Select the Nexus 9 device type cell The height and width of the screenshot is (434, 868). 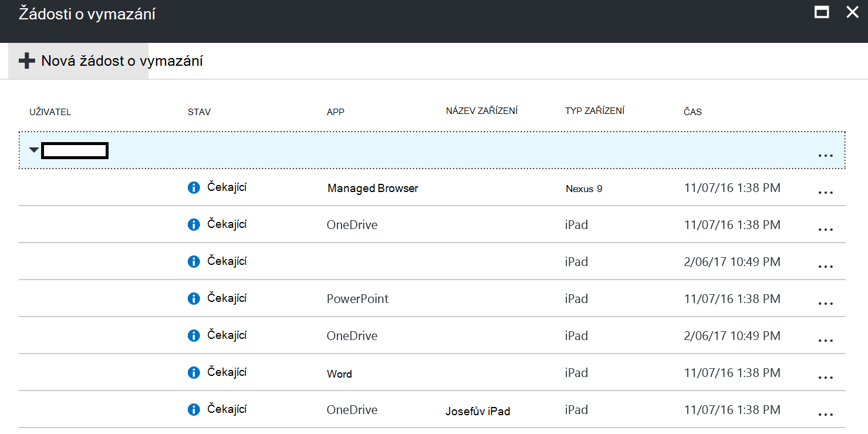pyautogui.click(x=584, y=189)
